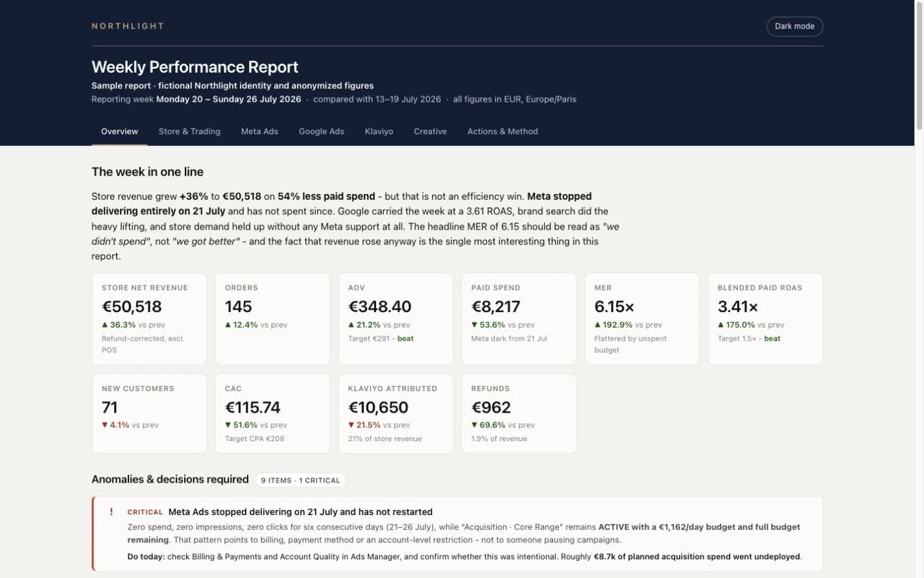Image resolution: width=924 pixels, height=578 pixels.
Task: Click the CAC value €115.74
Action: (252, 407)
